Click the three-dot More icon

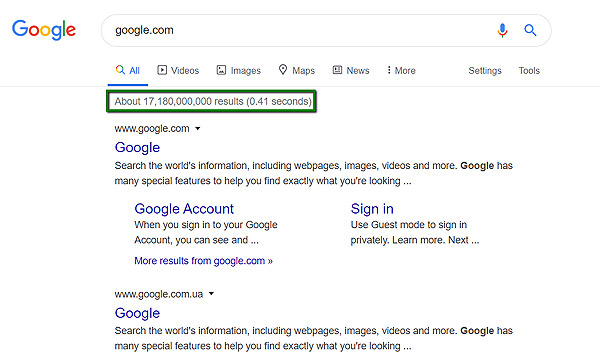[389, 70]
